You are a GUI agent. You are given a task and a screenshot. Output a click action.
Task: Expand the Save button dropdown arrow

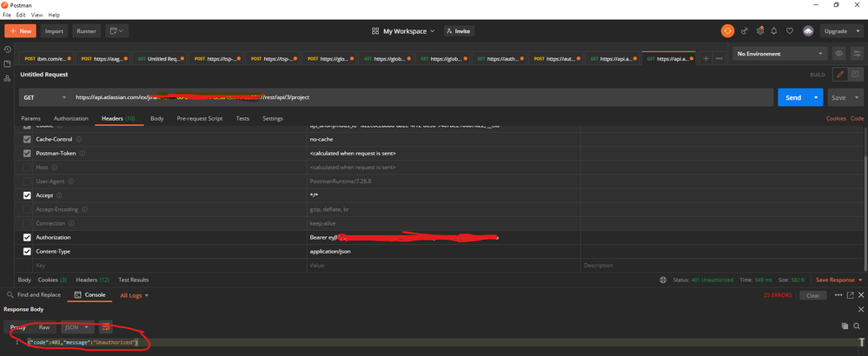pos(857,97)
